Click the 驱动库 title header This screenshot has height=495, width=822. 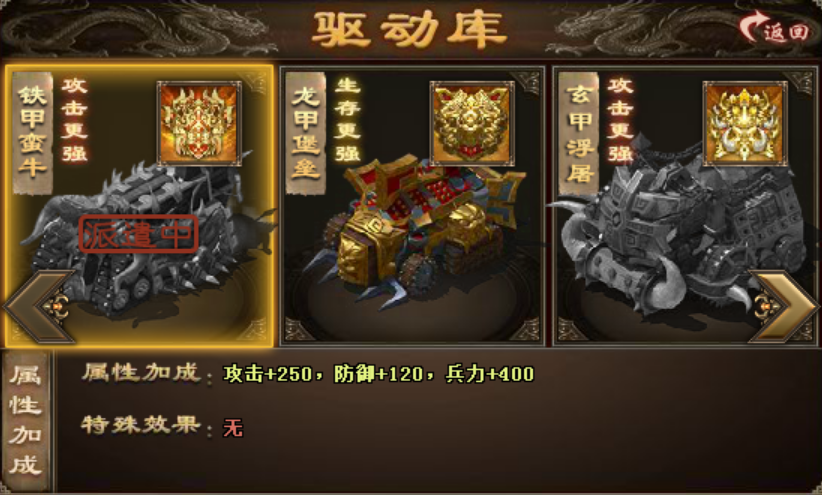tap(410, 29)
